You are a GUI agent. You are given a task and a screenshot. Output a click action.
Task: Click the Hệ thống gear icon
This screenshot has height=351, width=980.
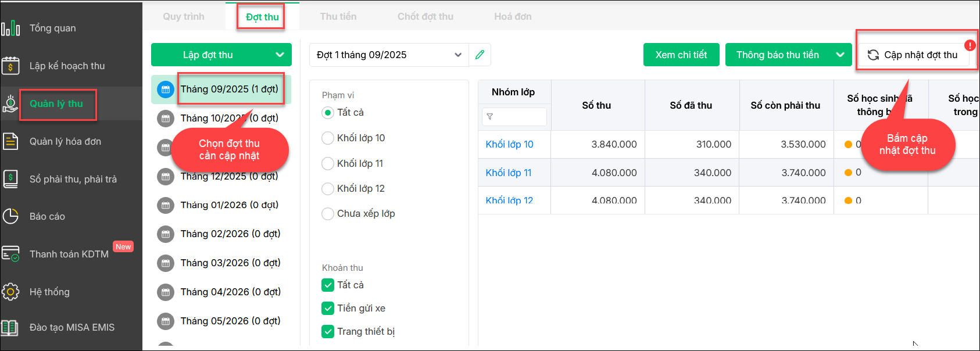coord(10,292)
